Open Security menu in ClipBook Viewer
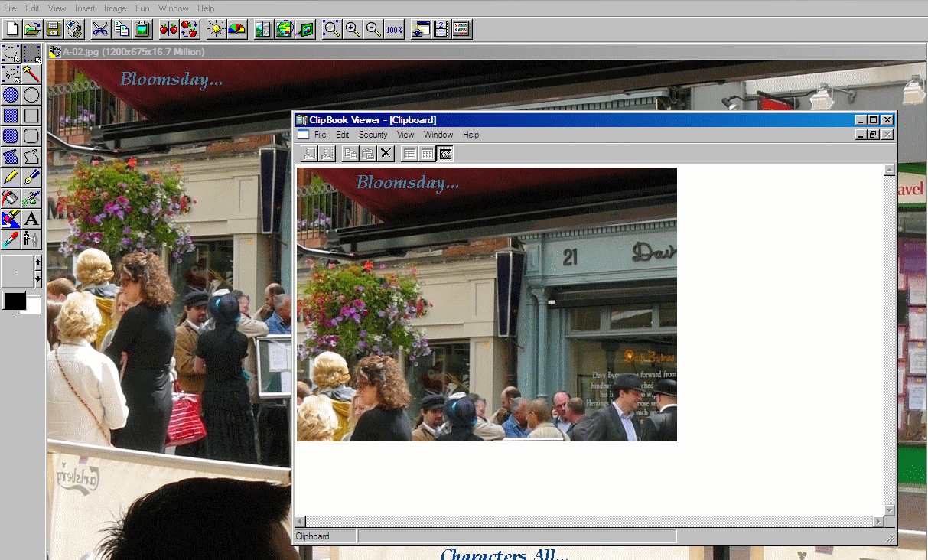 373,135
